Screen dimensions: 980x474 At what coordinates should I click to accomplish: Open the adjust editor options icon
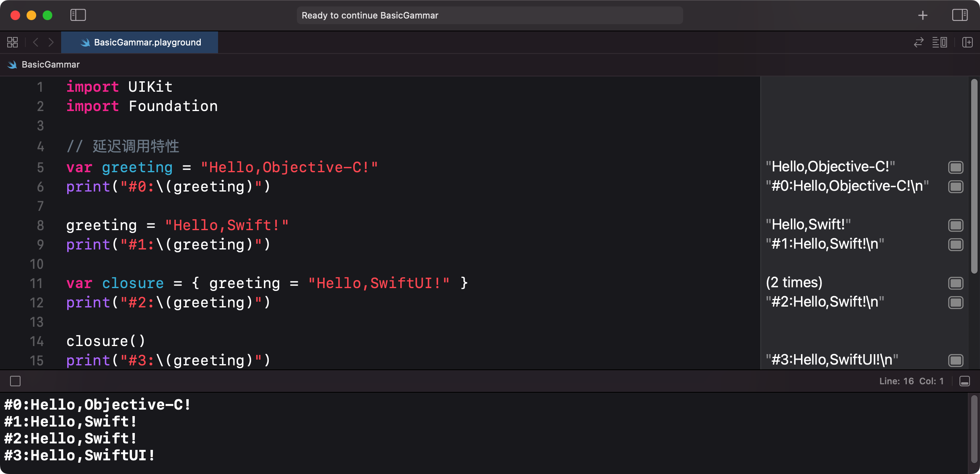click(940, 42)
